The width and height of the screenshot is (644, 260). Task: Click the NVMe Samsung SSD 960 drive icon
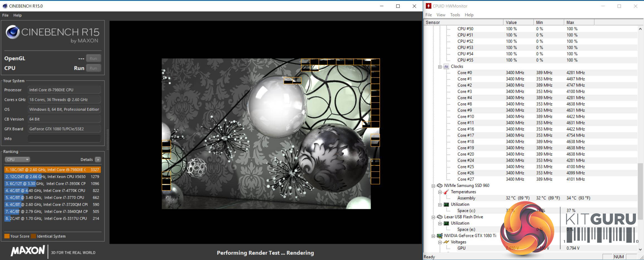pyautogui.click(x=440, y=186)
